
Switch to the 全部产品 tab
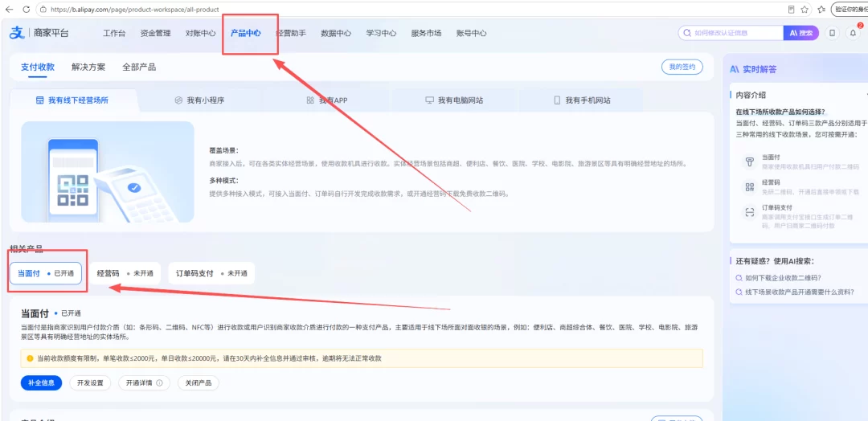(x=139, y=67)
